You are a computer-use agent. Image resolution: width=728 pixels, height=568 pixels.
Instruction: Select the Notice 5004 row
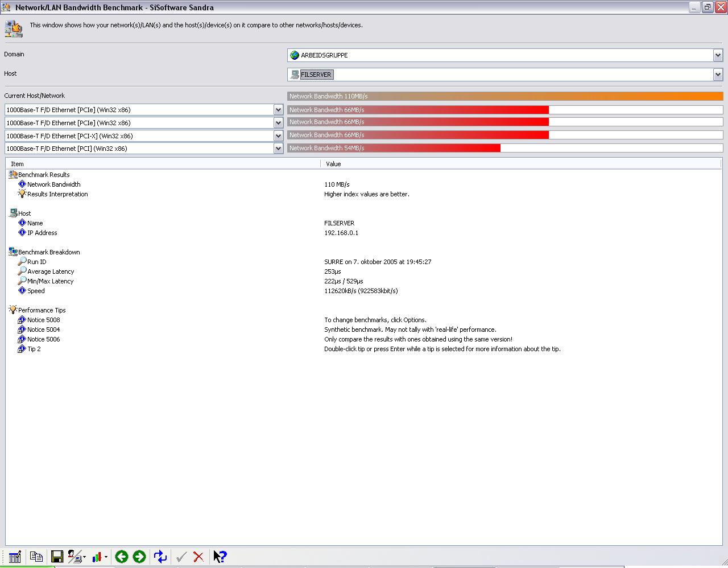(364, 330)
